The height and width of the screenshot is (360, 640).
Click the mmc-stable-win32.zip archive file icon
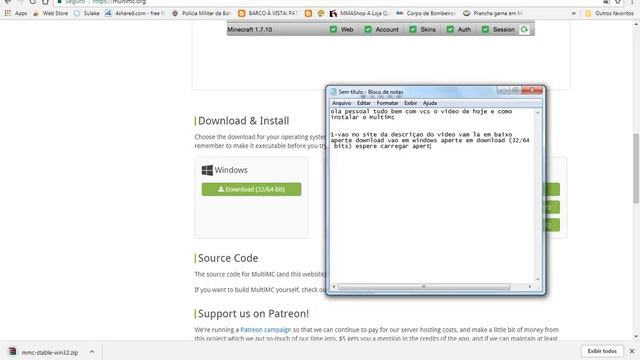(x=13, y=351)
